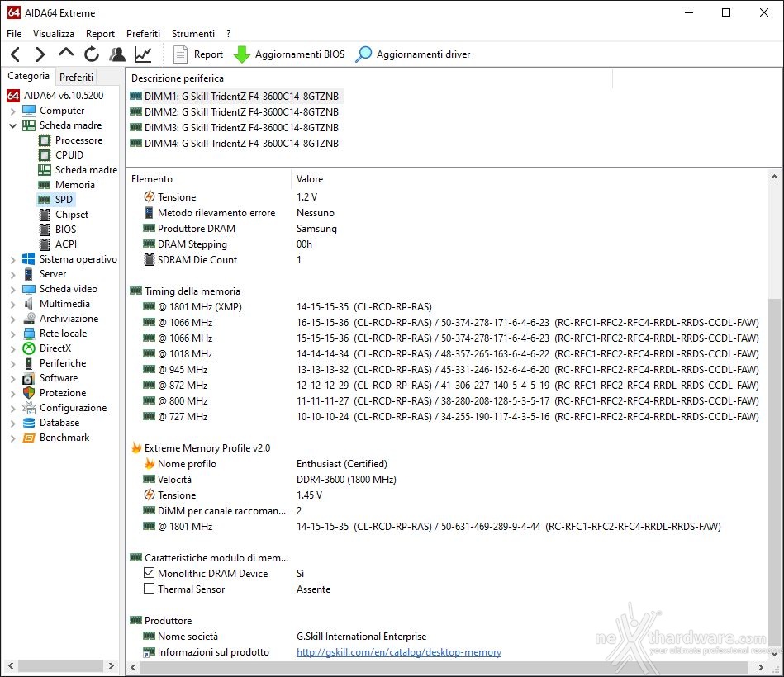Expand the Software tree node
The image size is (784, 677).
pos(13,379)
